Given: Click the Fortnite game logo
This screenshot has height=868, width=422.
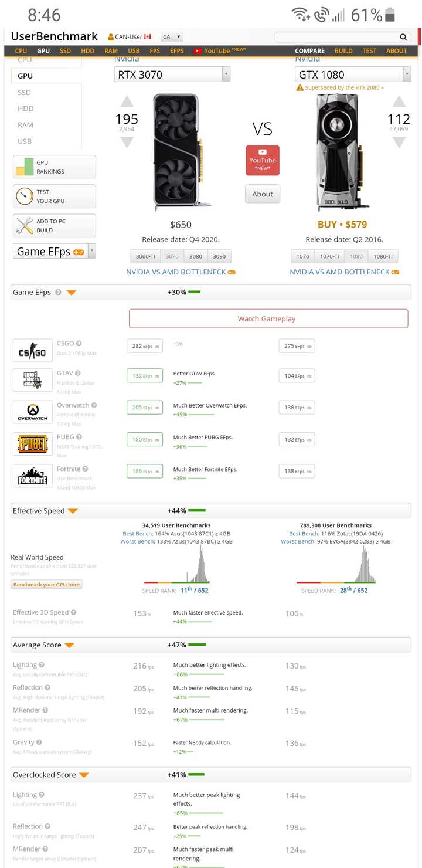Looking at the screenshot, I should 32,476.
